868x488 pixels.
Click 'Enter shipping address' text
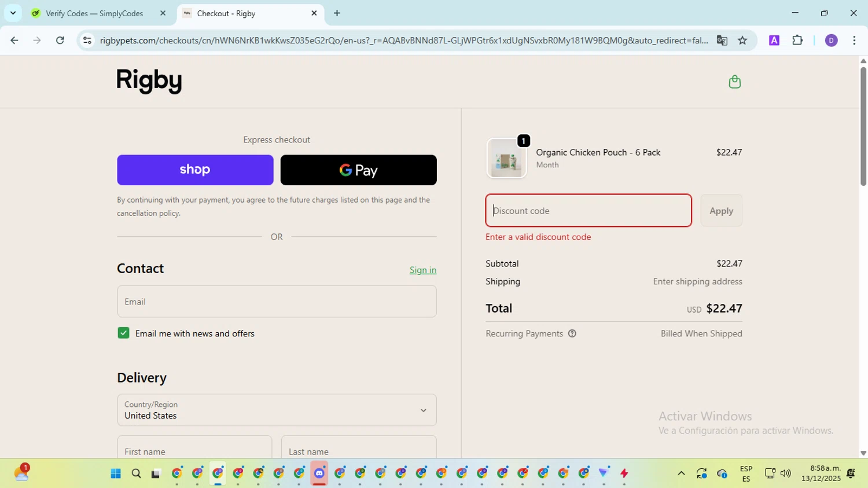[697, 281]
